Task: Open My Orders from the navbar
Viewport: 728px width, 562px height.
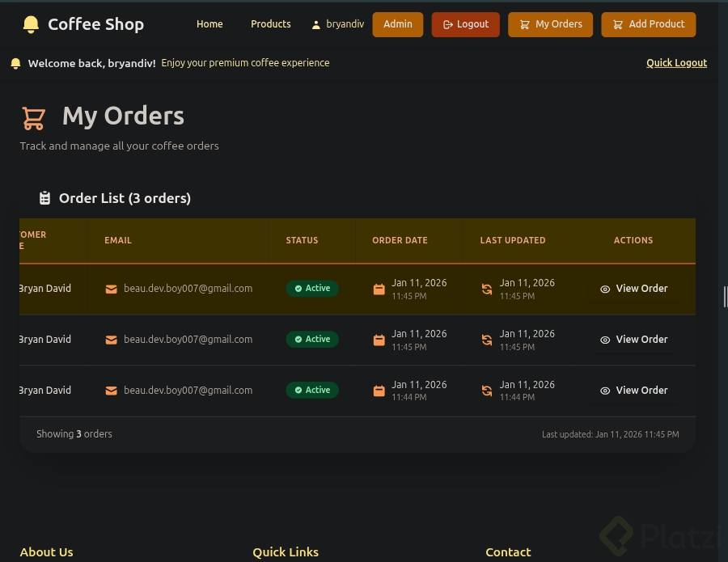Action: pos(550,24)
